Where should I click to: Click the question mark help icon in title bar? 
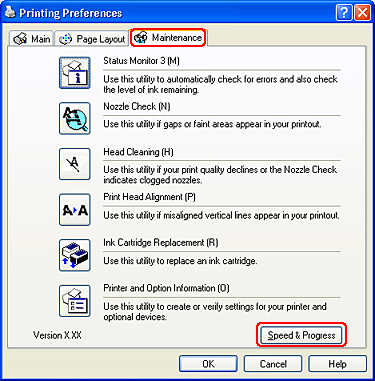(x=344, y=13)
